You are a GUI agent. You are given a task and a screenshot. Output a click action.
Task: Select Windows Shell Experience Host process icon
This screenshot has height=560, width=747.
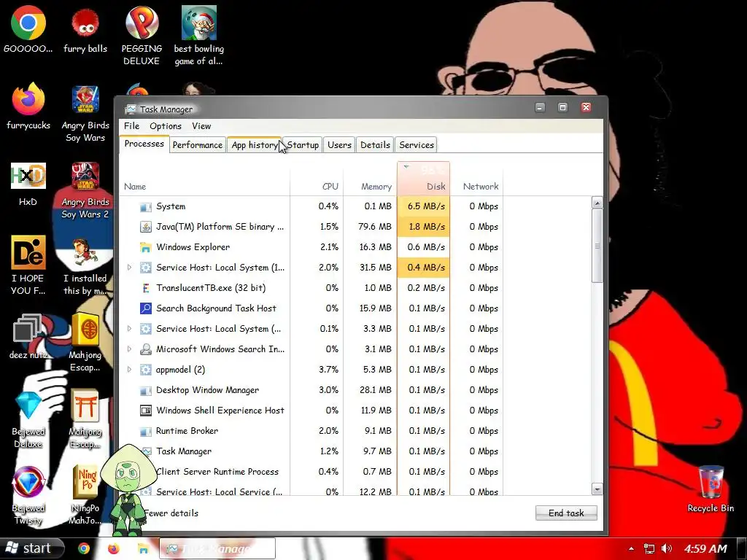145,411
